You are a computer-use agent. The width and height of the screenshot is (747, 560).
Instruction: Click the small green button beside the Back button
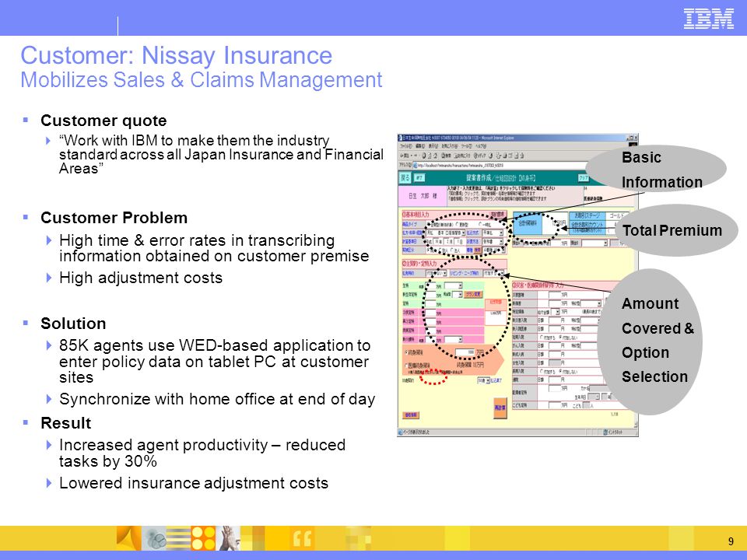(x=419, y=177)
